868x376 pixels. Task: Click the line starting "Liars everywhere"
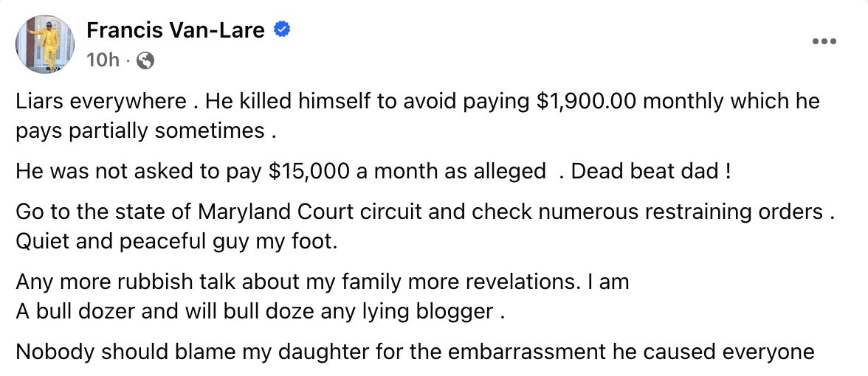tap(417, 101)
